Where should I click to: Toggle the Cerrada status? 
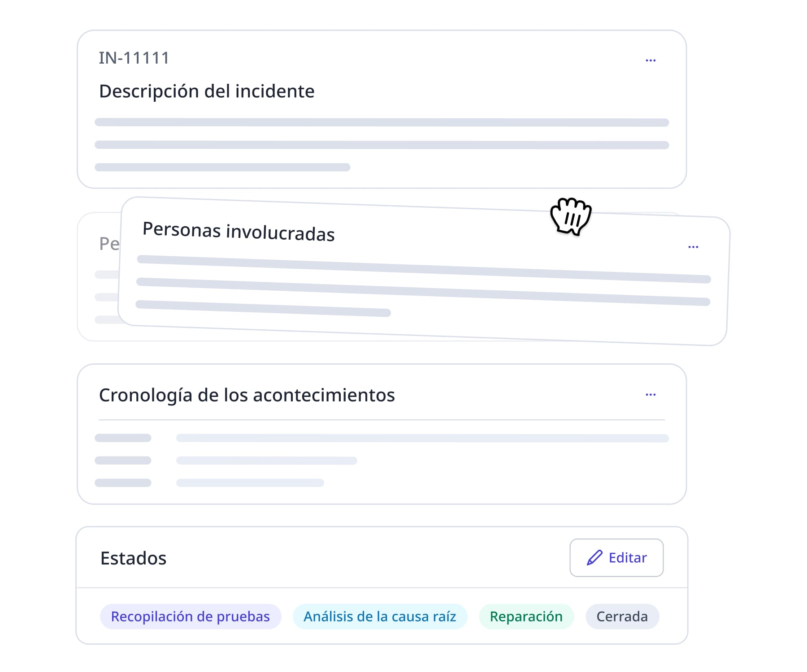coord(622,616)
